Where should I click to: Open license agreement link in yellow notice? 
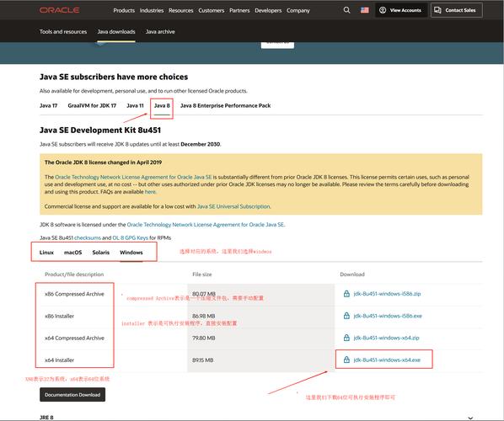point(133,177)
